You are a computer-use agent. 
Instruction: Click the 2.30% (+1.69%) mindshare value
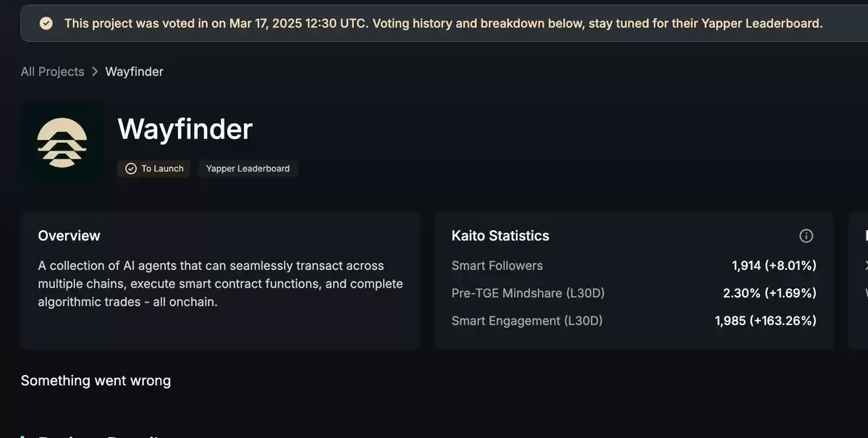click(x=770, y=293)
